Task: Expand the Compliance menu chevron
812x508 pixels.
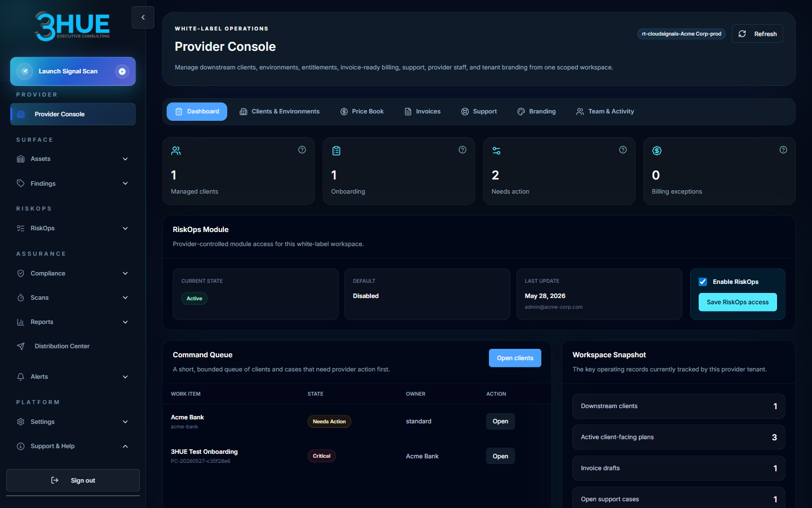Action: pos(125,274)
